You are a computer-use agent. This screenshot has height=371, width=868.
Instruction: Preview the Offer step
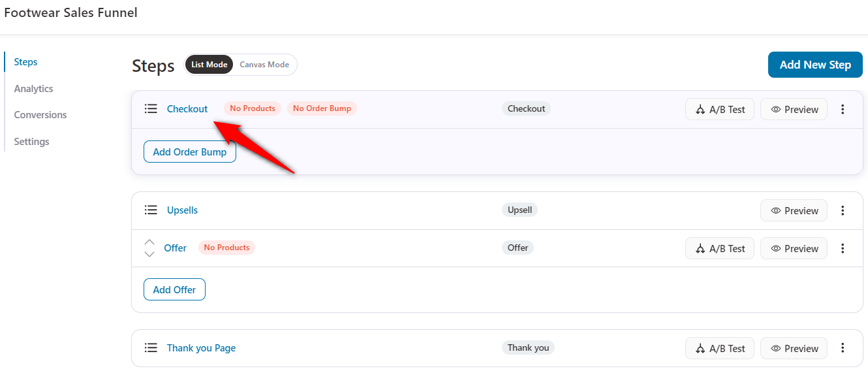(x=794, y=248)
